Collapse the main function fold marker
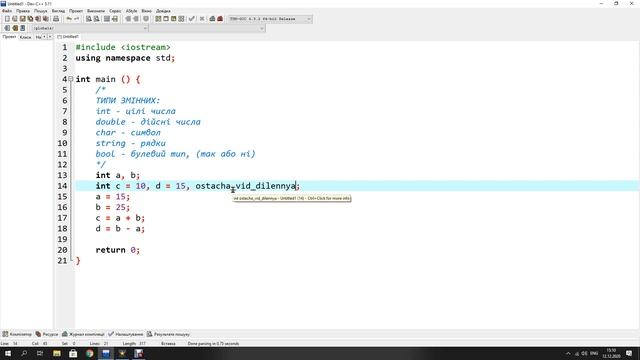640x360 pixels. [71, 79]
